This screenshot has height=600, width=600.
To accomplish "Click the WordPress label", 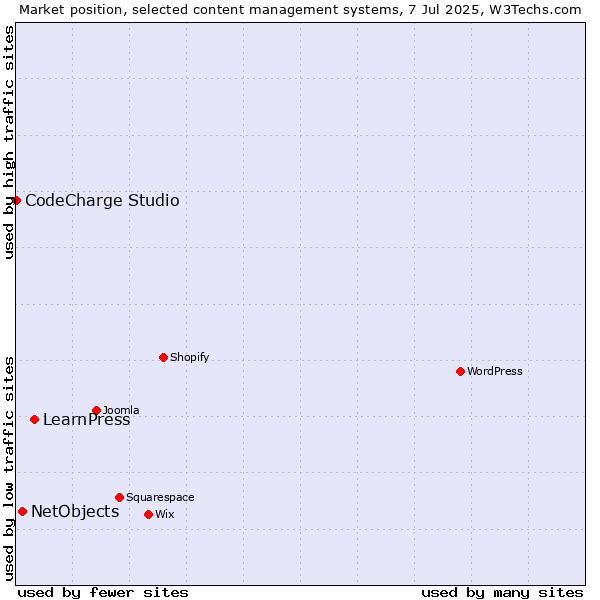I will tap(494, 371).
